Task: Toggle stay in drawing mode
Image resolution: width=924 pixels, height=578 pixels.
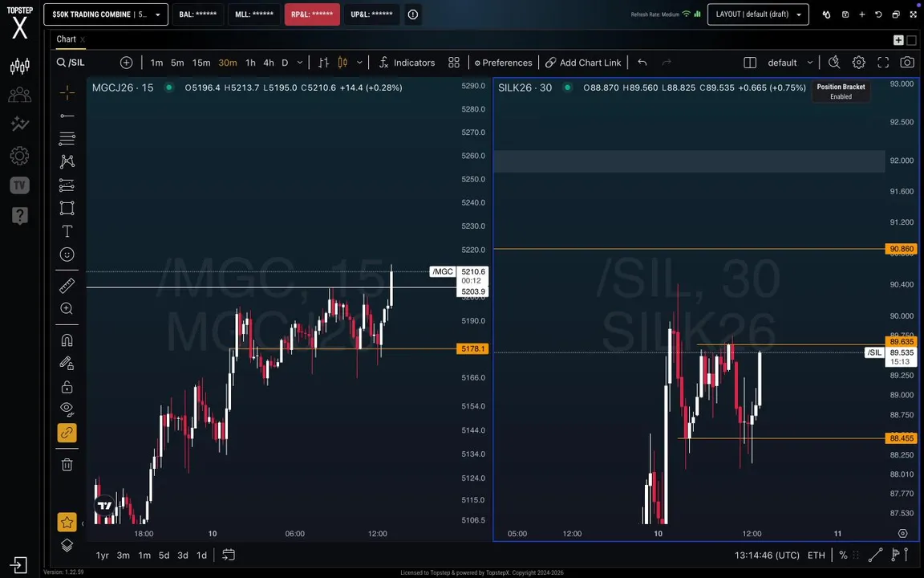Action: tap(67, 364)
